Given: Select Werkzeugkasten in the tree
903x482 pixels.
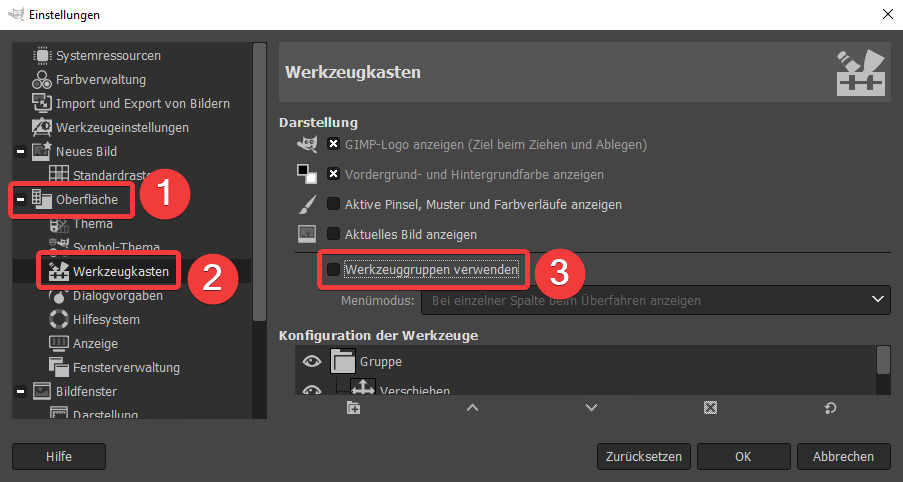Looking at the screenshot, I should [x=121, y=271].
